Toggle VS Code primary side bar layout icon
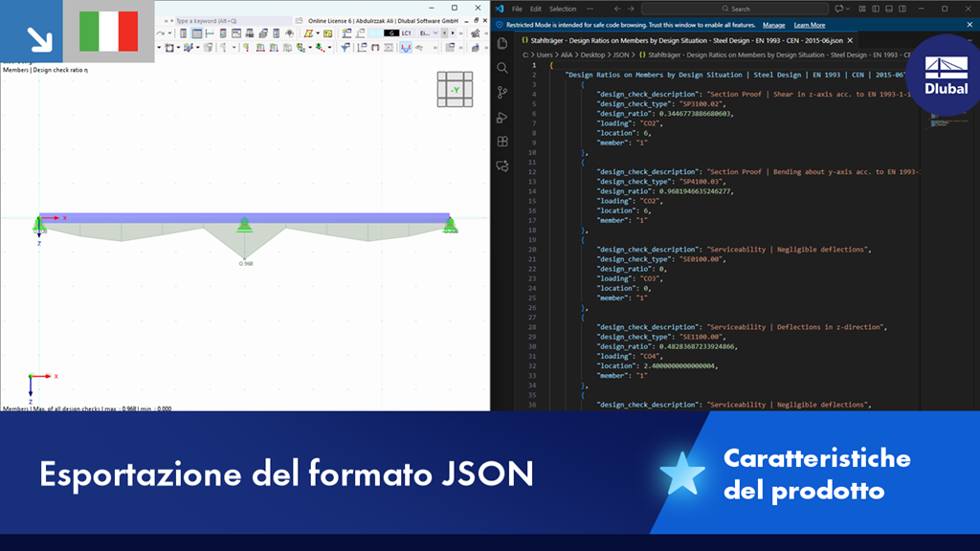 [x=876, y=9]
